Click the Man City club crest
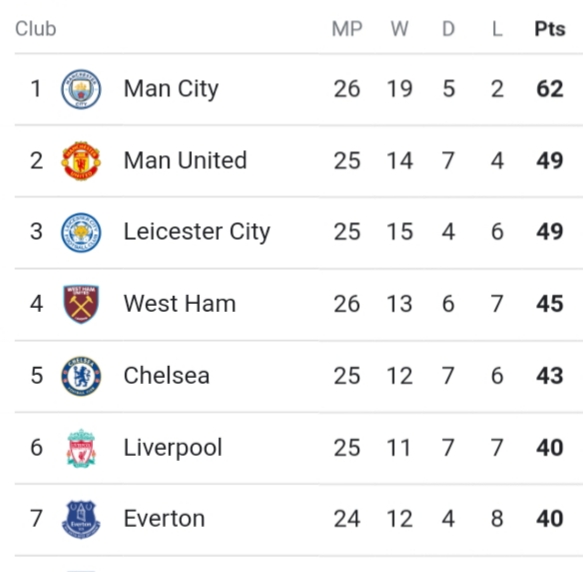 click(x=81, y=89)
